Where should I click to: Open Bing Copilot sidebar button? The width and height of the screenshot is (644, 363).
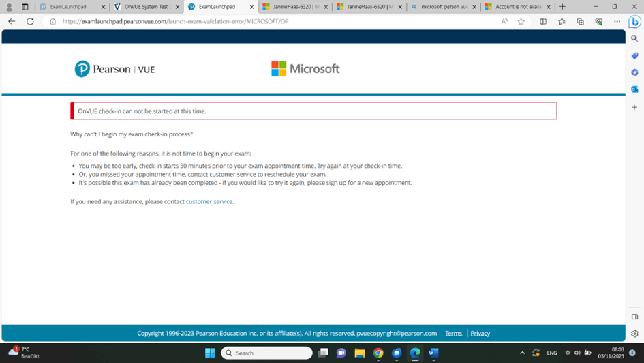pos(634,21)
